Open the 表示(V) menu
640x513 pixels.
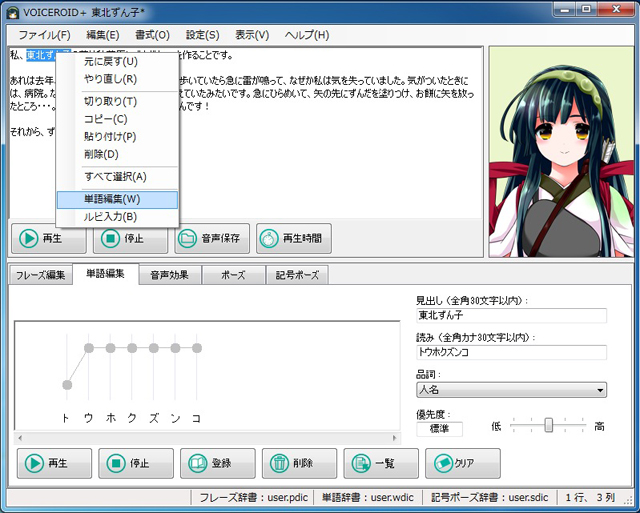252,35
